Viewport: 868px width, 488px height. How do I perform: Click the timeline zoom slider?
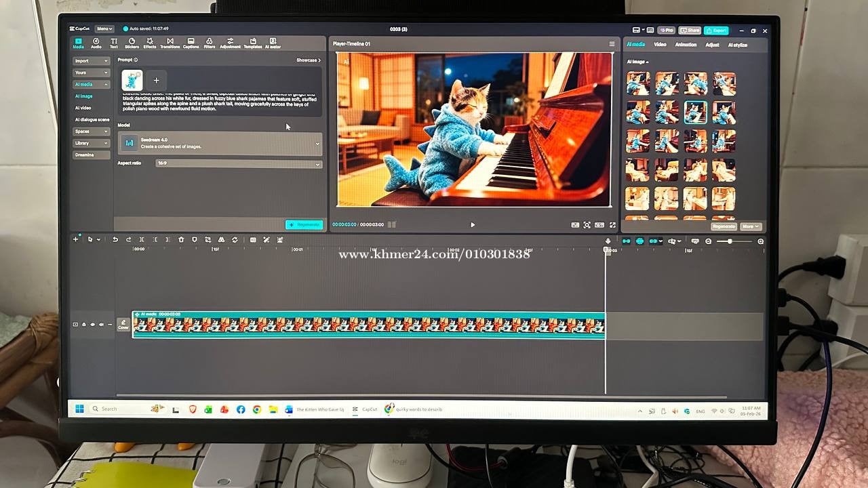[730, 241]
